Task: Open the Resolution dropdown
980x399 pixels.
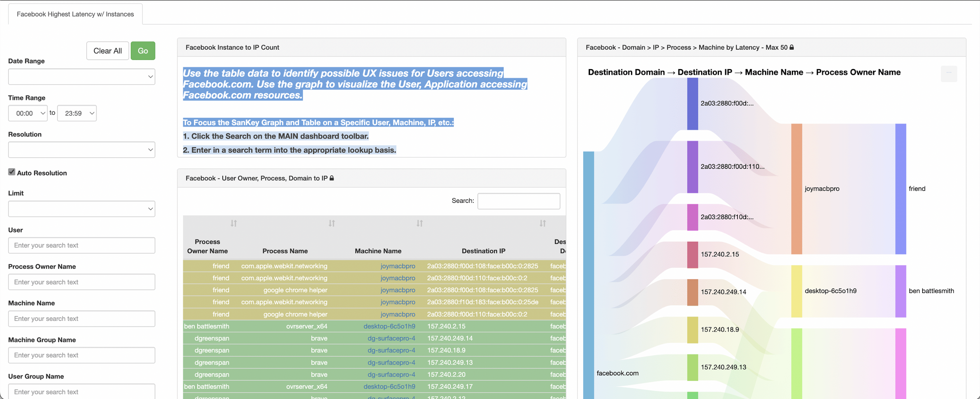Action: pyautogui.click(x=81, y=150)
